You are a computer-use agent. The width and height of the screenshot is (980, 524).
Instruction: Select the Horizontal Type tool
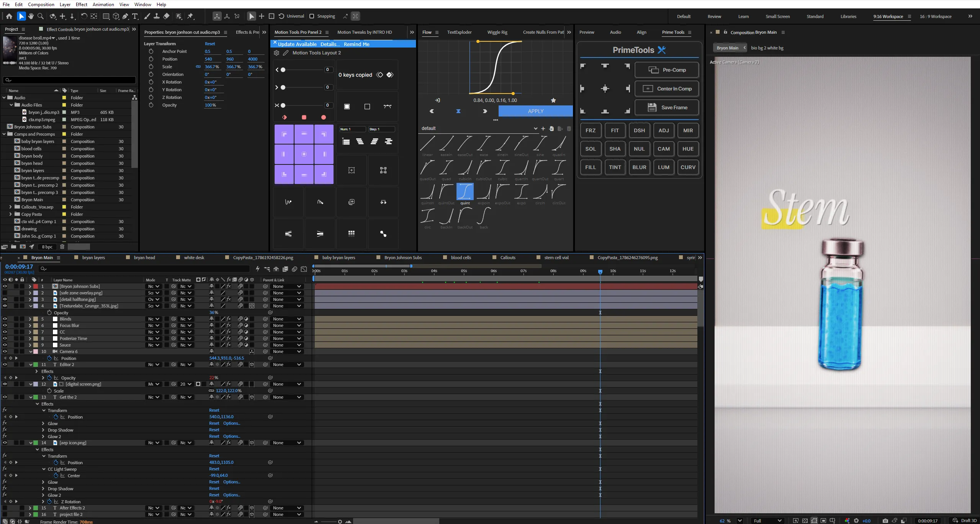135,16
